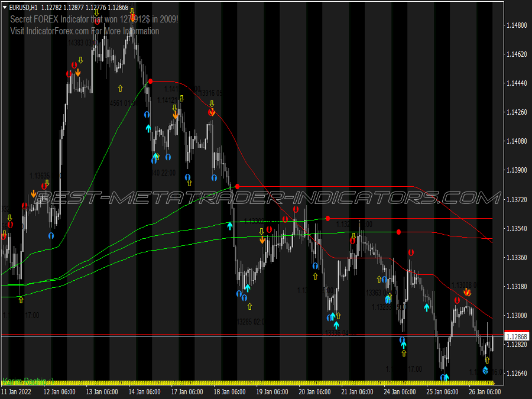Screen dimensions: 532x399
Task: Click the "13285 02:0" low label on the chart
Action: coord(251,322)
